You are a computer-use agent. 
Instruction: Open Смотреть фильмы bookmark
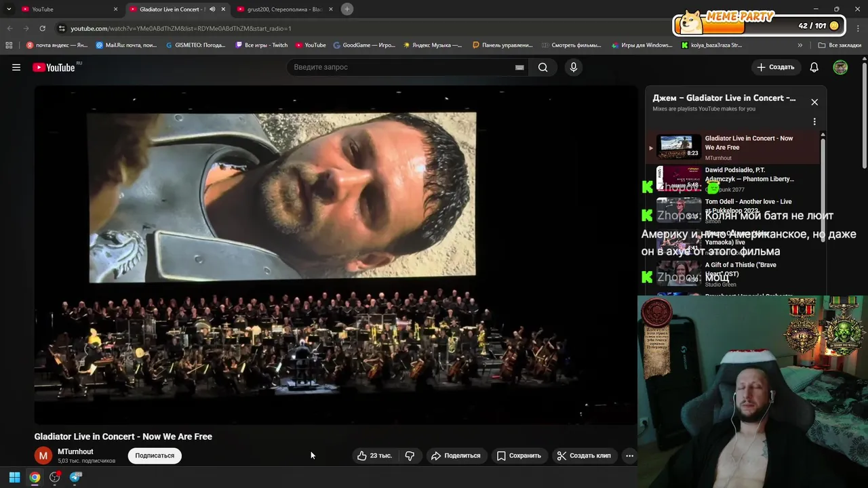(x=571, y=45)
